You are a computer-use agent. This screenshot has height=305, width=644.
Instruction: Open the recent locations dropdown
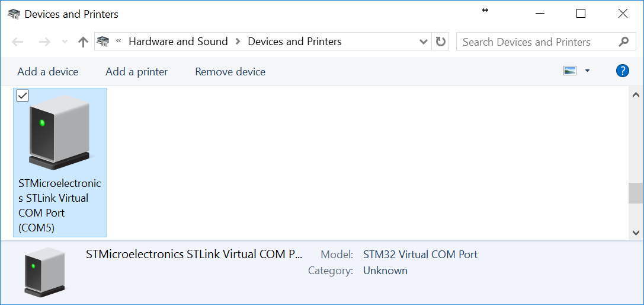click(x=65, y=42)
